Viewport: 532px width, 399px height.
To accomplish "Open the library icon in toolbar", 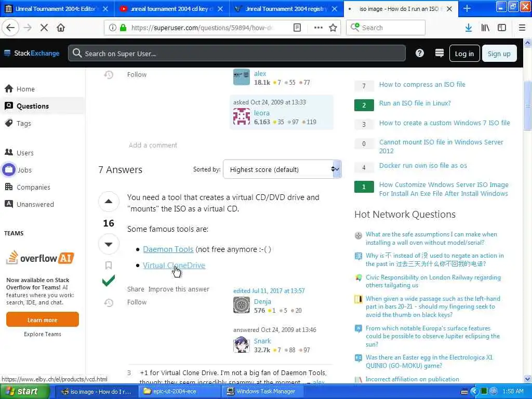I will pyautogui.click(x=485, y=28).
